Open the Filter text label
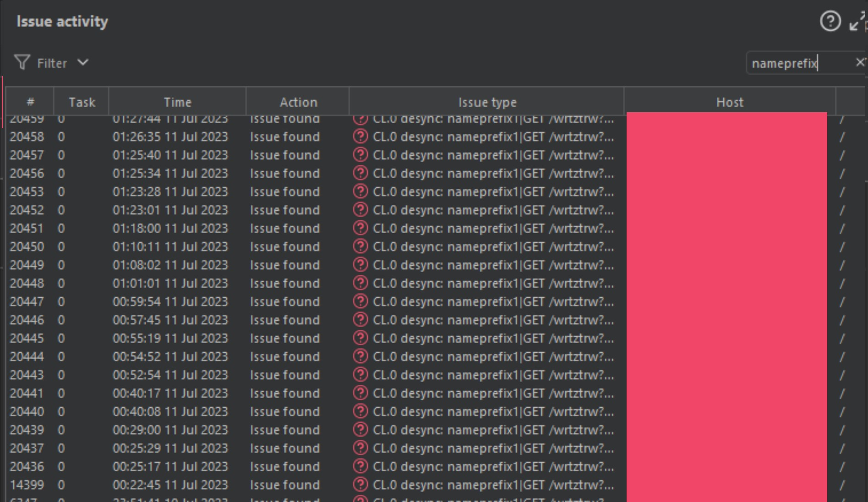 click(52, 63)
